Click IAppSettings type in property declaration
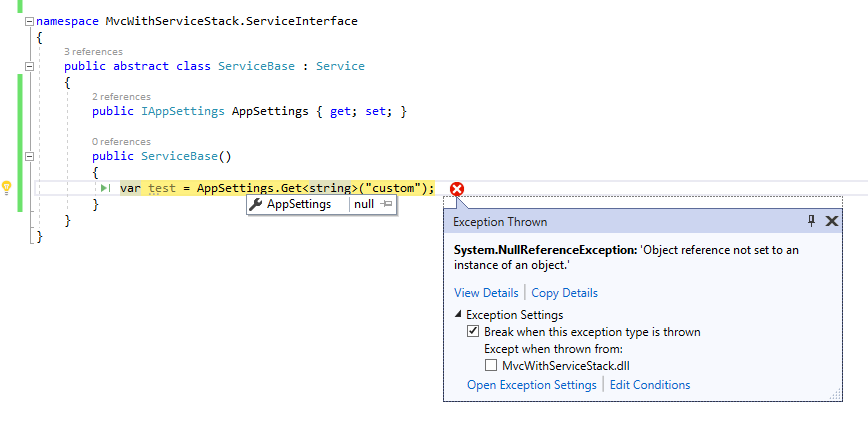 183,111
